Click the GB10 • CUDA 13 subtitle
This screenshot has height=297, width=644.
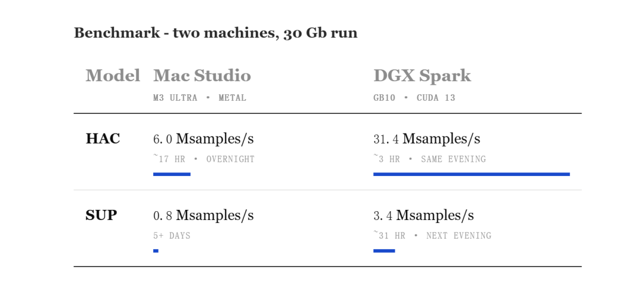pos(414,98)
